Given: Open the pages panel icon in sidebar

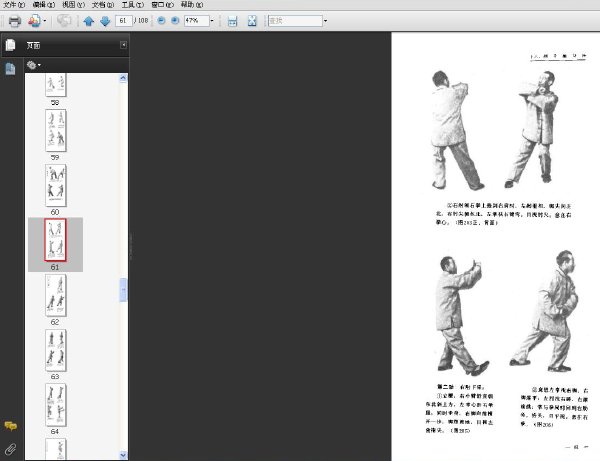Looking at the screenshot, I should point(10,69).
